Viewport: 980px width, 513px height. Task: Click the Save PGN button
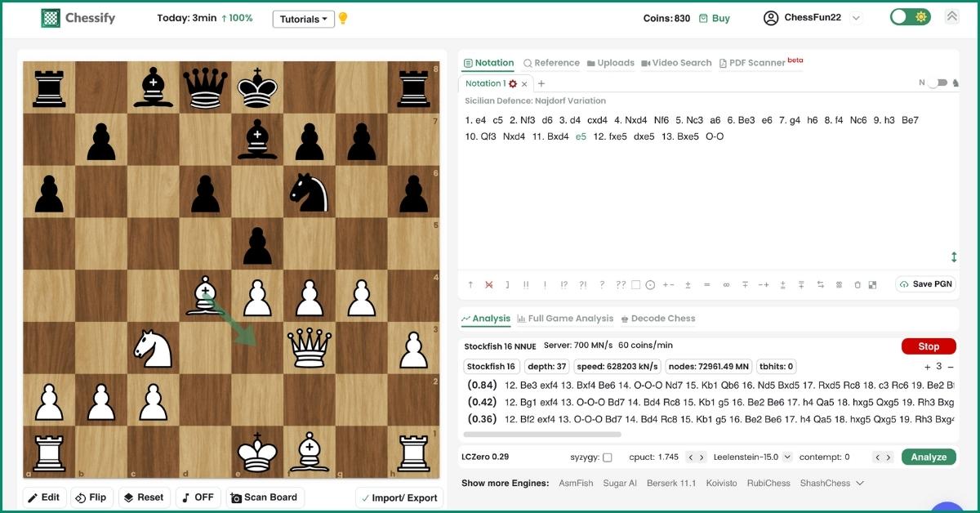pyautogui.click(x=925, y=284)
